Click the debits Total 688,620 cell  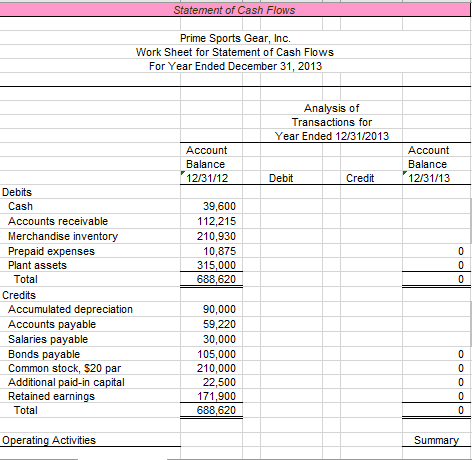tap(211, 279)
